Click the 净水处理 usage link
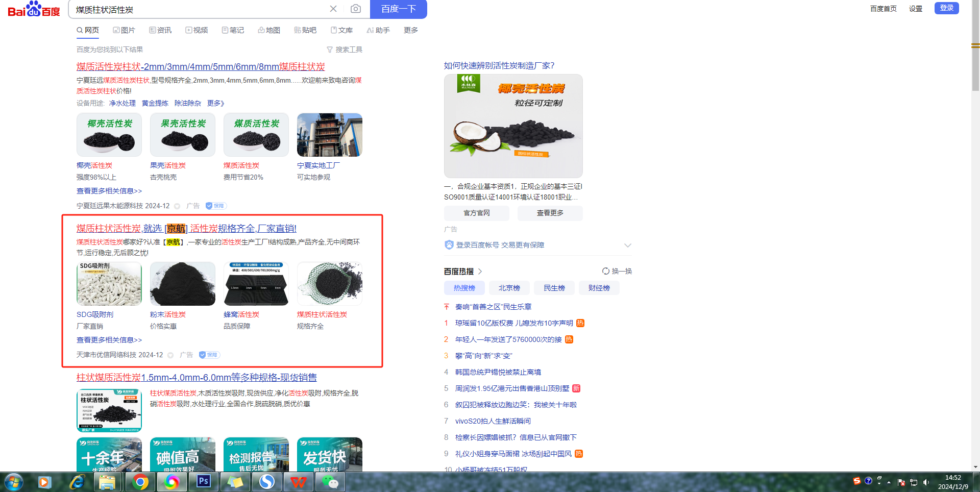This screenshot has width=980, height=492. [122, 103]
